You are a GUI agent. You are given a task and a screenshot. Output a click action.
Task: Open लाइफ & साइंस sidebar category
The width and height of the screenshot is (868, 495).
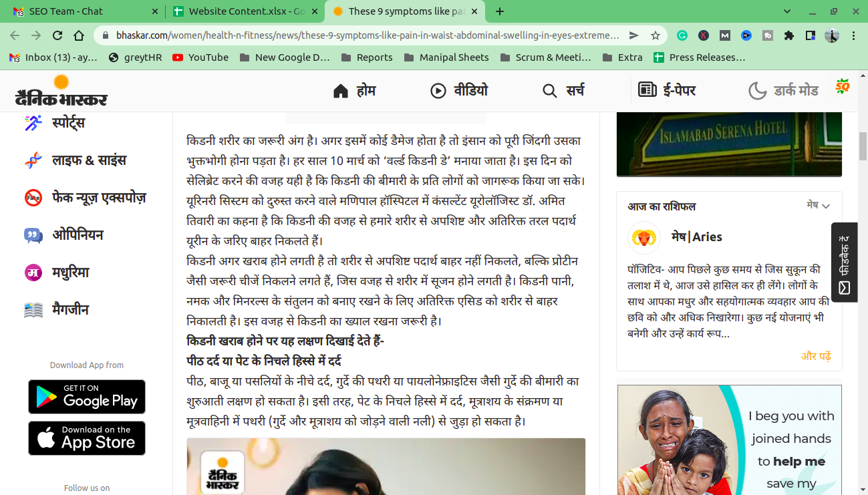74,160
